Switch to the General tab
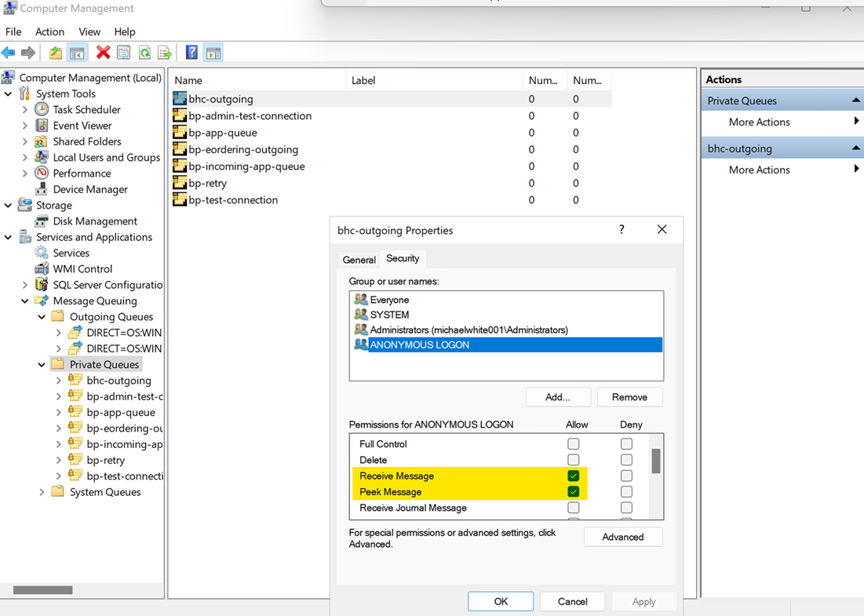 (359, 260)
